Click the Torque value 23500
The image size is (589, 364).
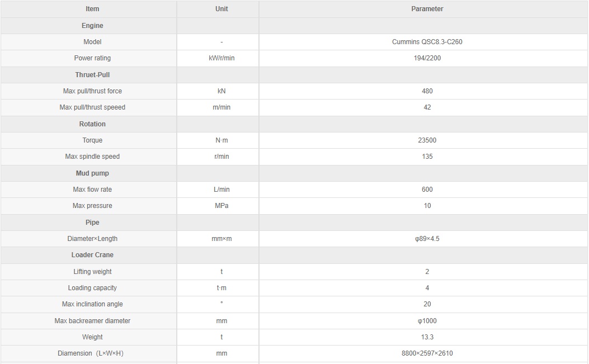coord(427,140)
